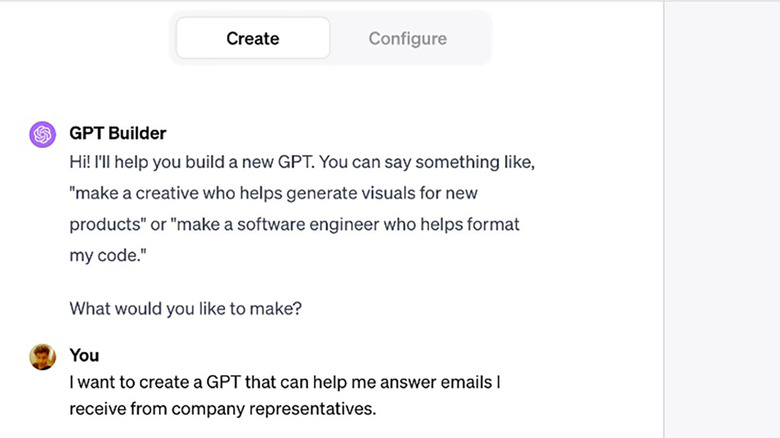This screenshot has width=780, height=438.
Task: Click your user avatar photo
Action: [x=42, y=357]
